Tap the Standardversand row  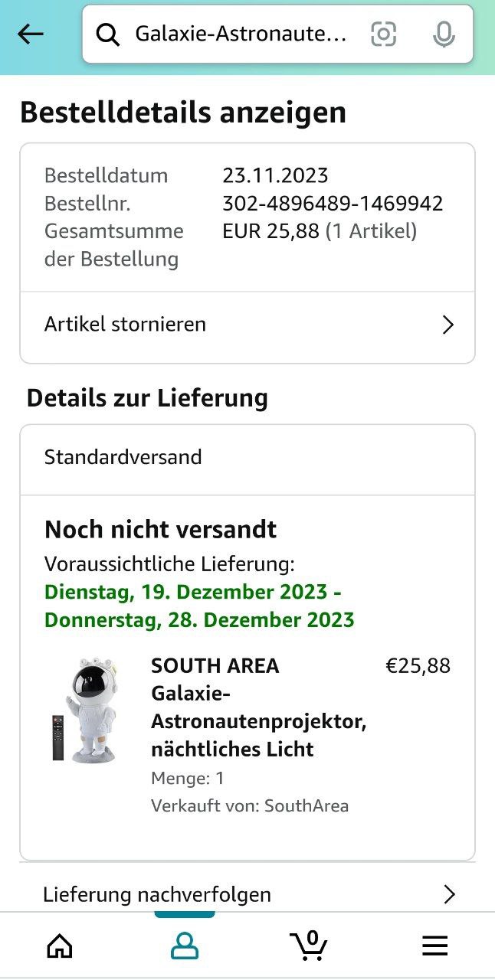click(247, 457)
